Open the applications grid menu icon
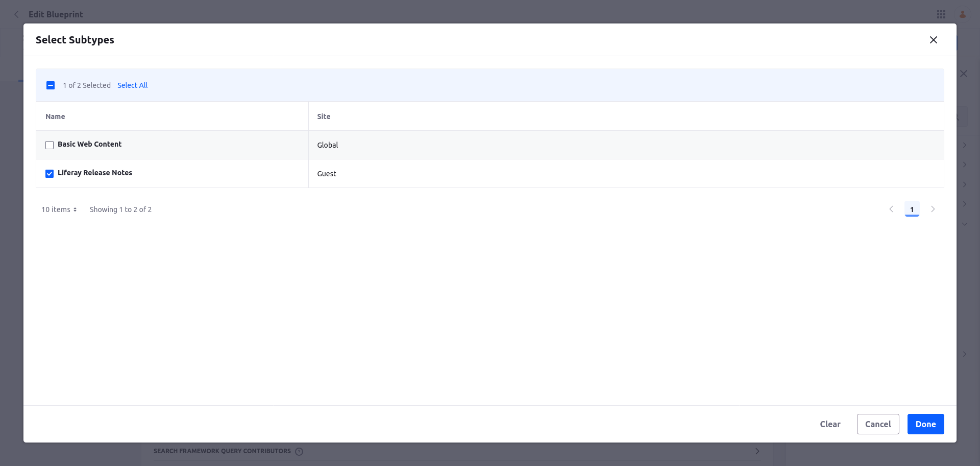The image size is (980, 466). point(941,14)
